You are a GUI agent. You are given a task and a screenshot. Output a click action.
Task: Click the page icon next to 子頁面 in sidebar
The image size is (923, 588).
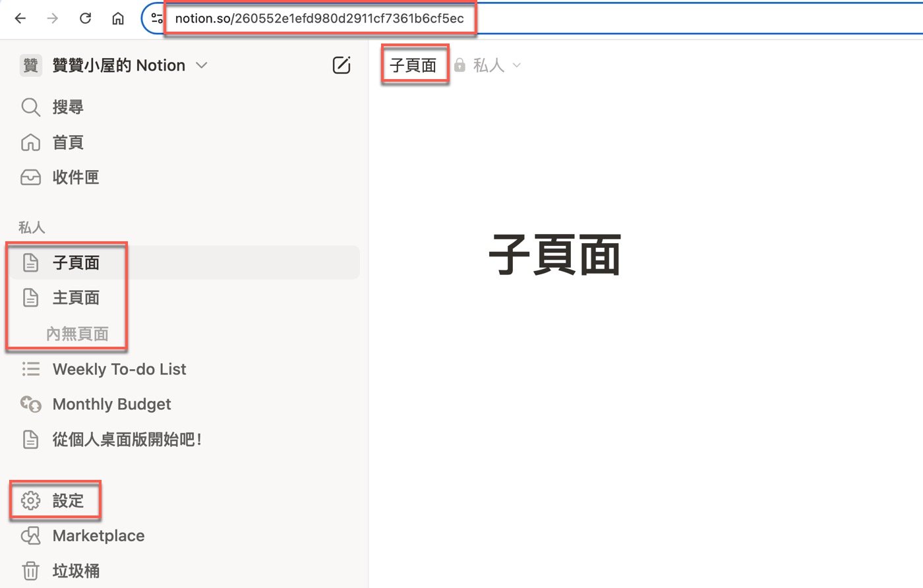(30, 262)
